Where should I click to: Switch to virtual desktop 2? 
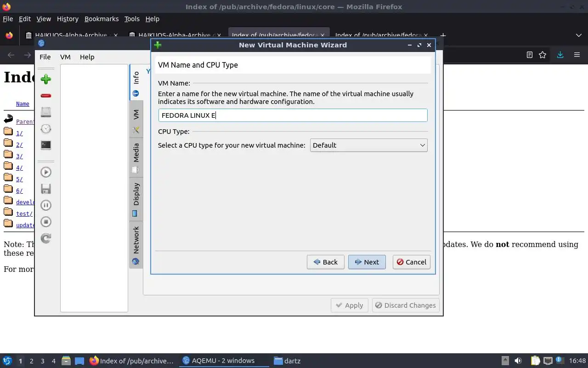pyautogui.click(x=32, y=361)
